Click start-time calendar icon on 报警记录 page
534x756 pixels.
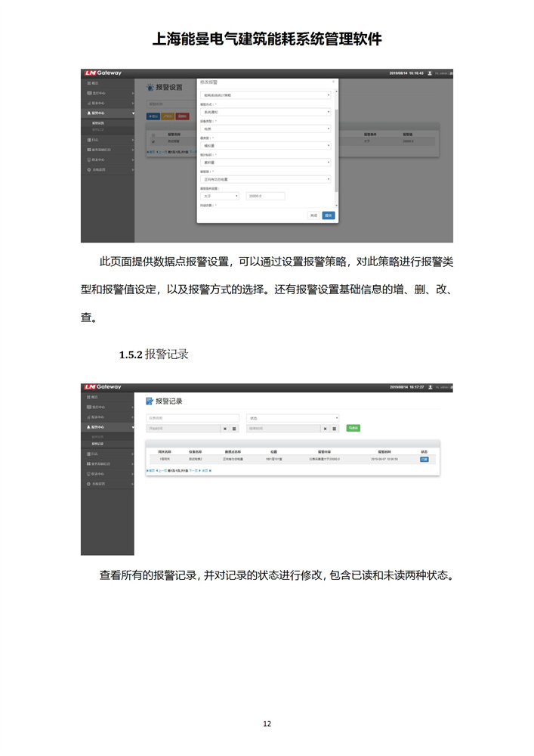coord(234,429)
